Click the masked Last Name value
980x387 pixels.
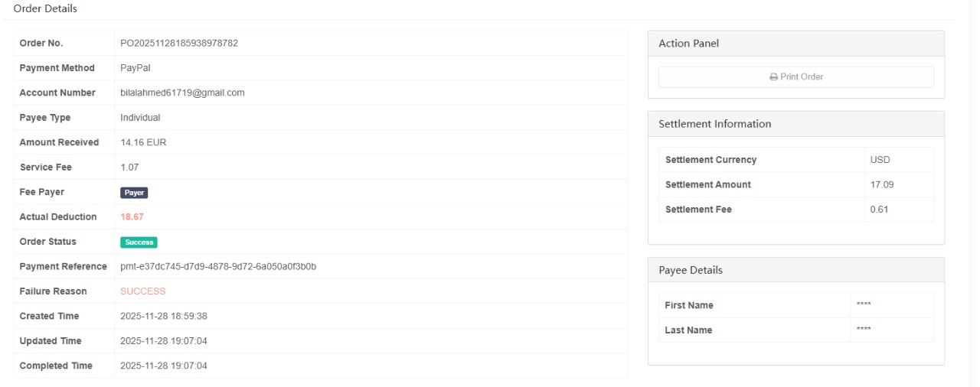click(x=864, y=330)
